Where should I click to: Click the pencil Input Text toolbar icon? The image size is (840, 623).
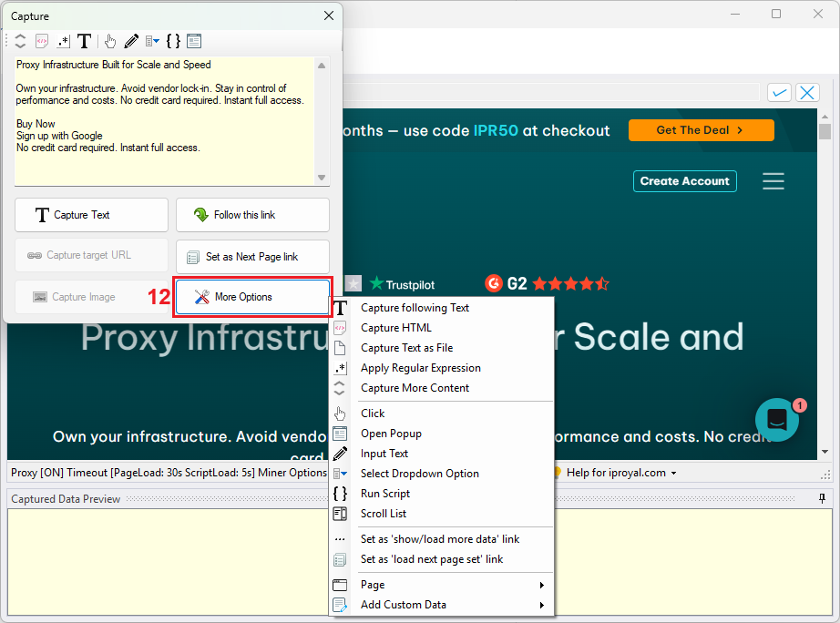pos(131,41)
